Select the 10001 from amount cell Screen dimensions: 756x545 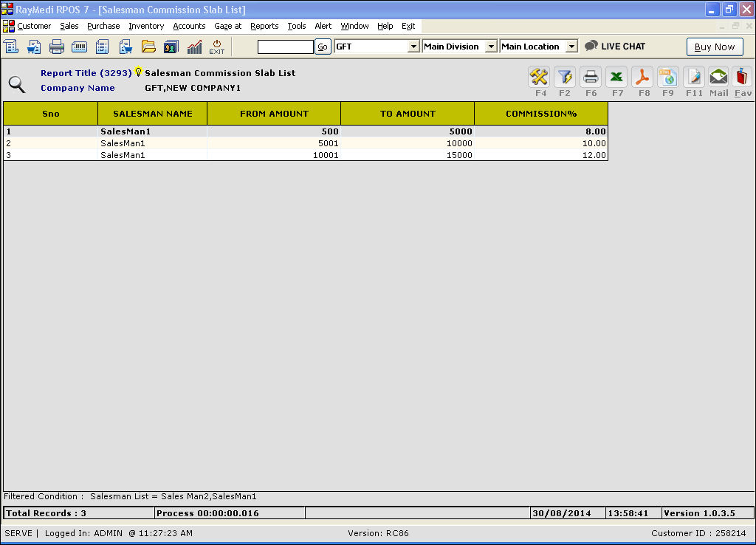[274, 155]
